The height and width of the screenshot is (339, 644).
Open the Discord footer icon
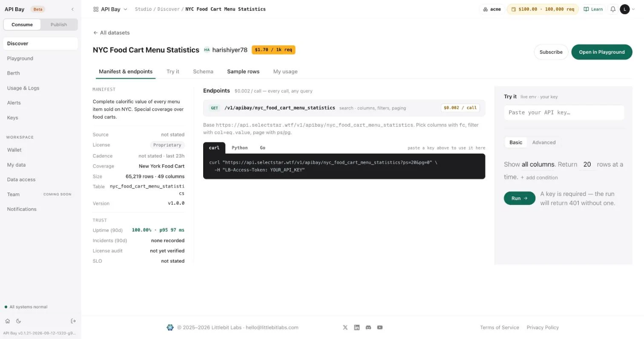(368, 327)
